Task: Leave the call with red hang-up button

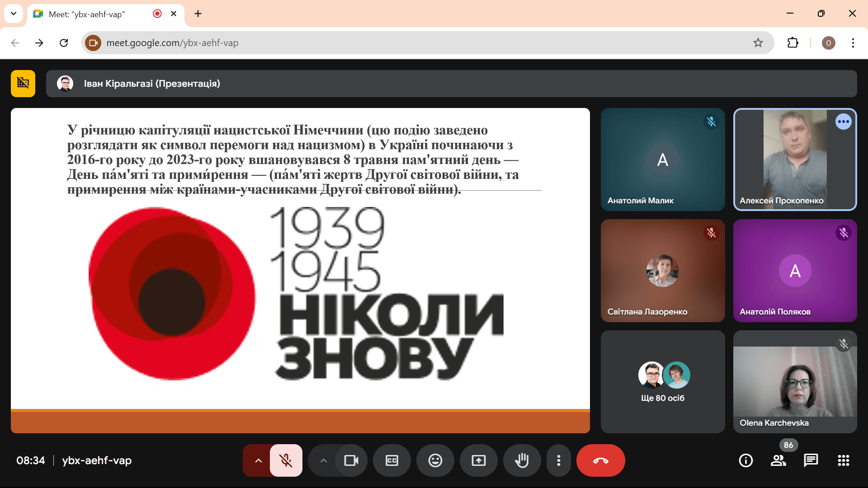Action: 601,460
